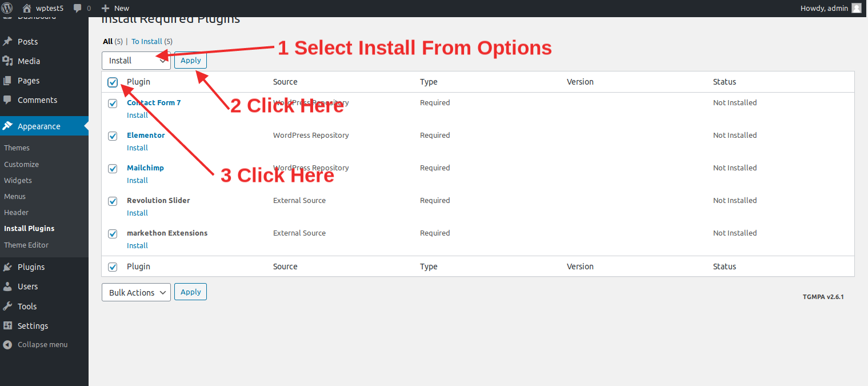This screenshot has height=386, width=868.
Task: Open the Tools menu label
Action: [x=27, y=307]
